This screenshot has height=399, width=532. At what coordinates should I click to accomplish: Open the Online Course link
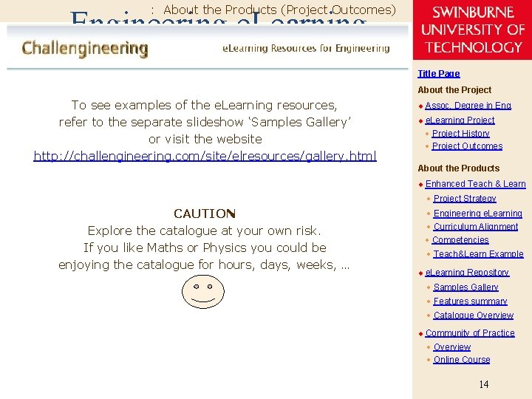[462, 360]
